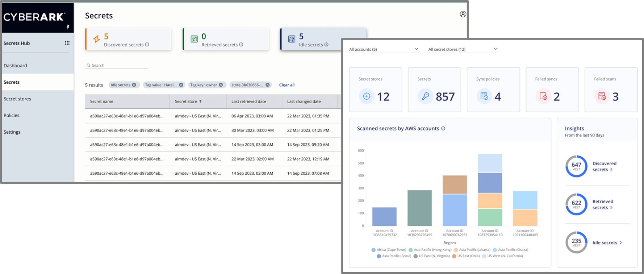644x274 pixels.
Task: Remove the Tag key owner filter
Action: [x=221, y=85]
